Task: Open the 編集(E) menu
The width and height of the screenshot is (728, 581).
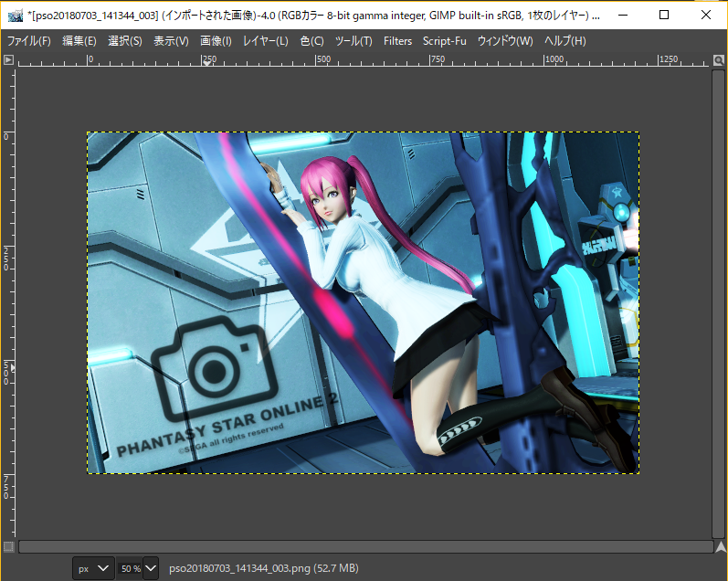Action: pos(79,41)
